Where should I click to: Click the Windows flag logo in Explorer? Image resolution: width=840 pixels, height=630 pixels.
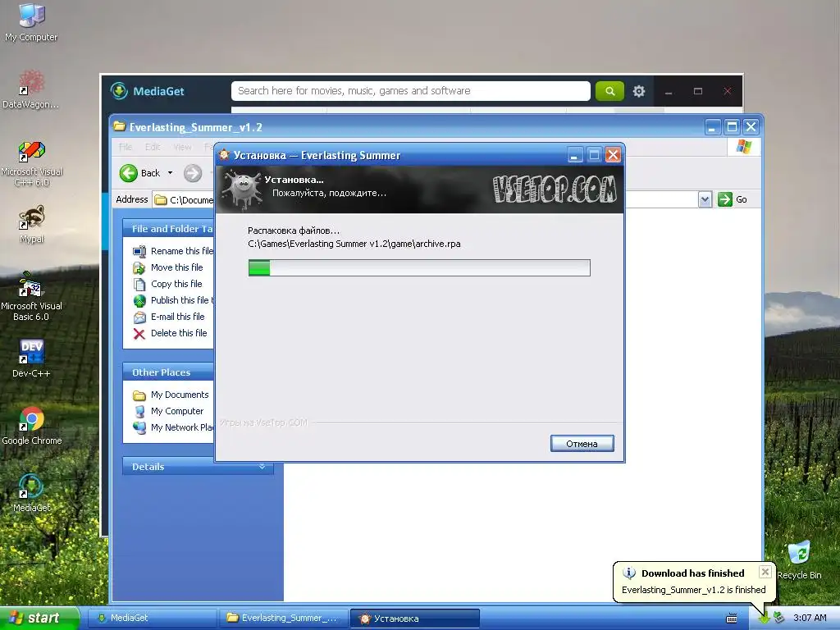pos(743,146)
